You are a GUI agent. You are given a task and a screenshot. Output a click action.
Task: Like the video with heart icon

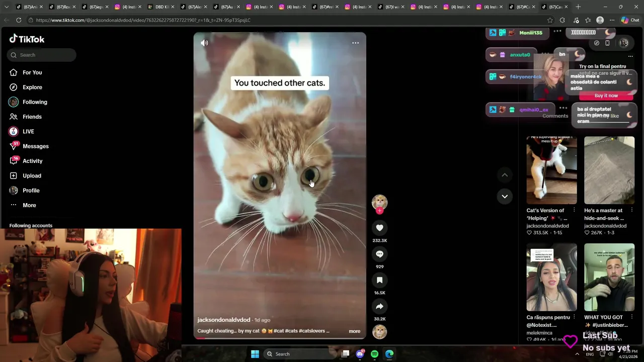[x=379, y=228]
